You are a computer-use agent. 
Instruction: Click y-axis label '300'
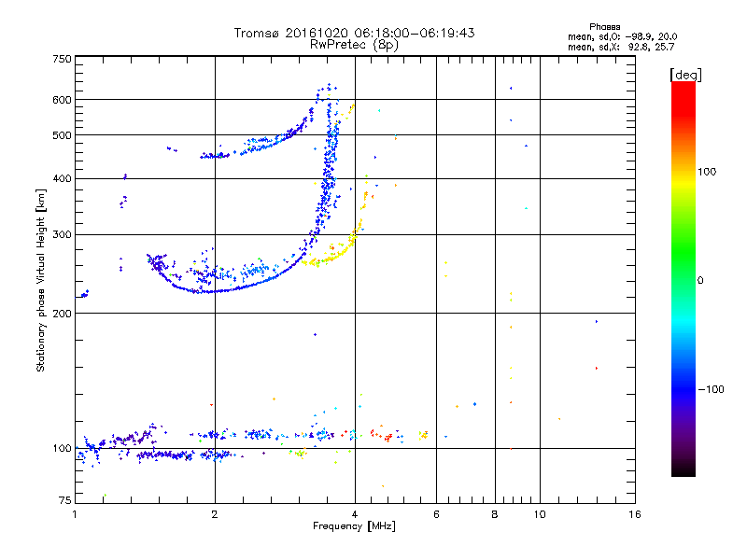click(x=62, y=235)
